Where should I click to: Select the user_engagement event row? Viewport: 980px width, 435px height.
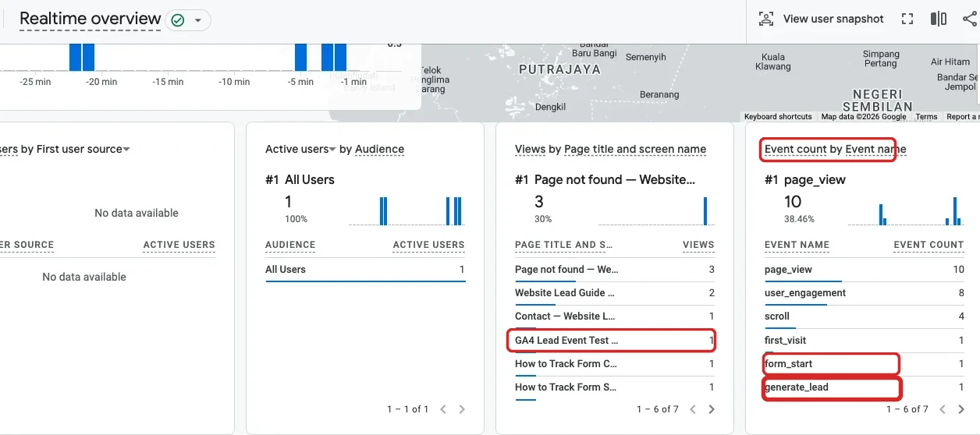pos(865,293)
